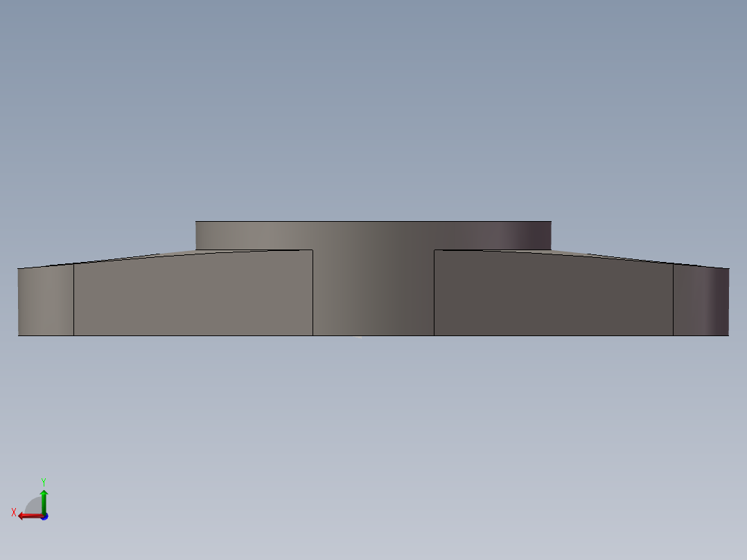Viewport: 747px width, 560px height.
Task: Select the rounded left end face of the model
Action: point(46,300)
